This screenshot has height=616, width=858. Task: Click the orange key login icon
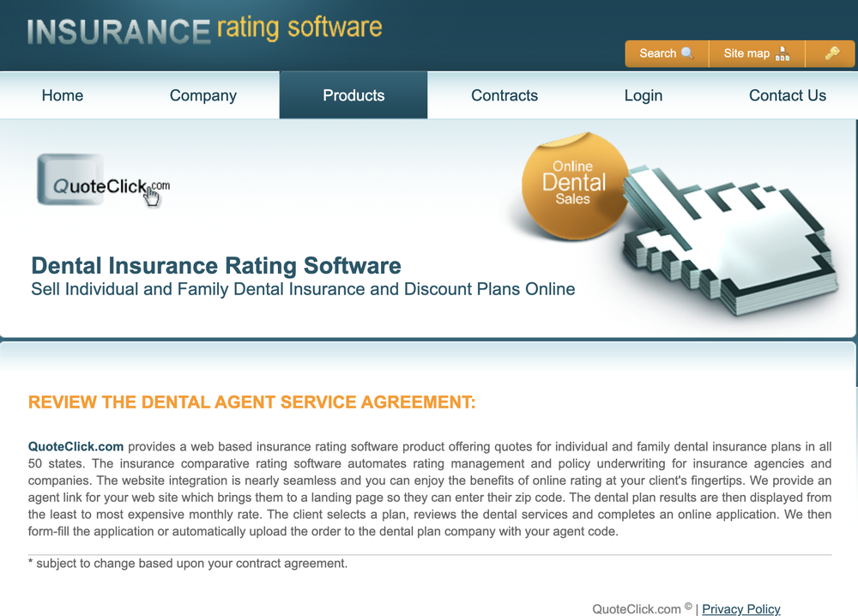pos(832,53)
